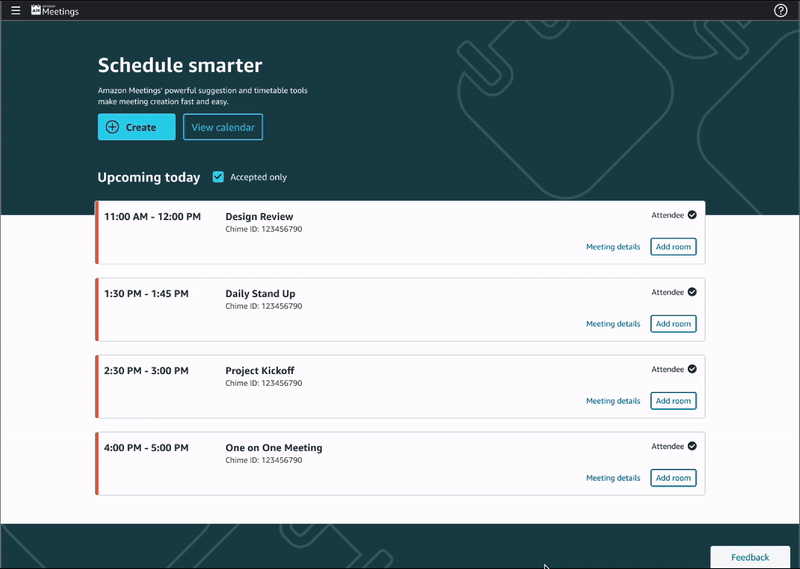800x569 pixels.
Task: Click the Feedback button
Action: coord(750,557)
